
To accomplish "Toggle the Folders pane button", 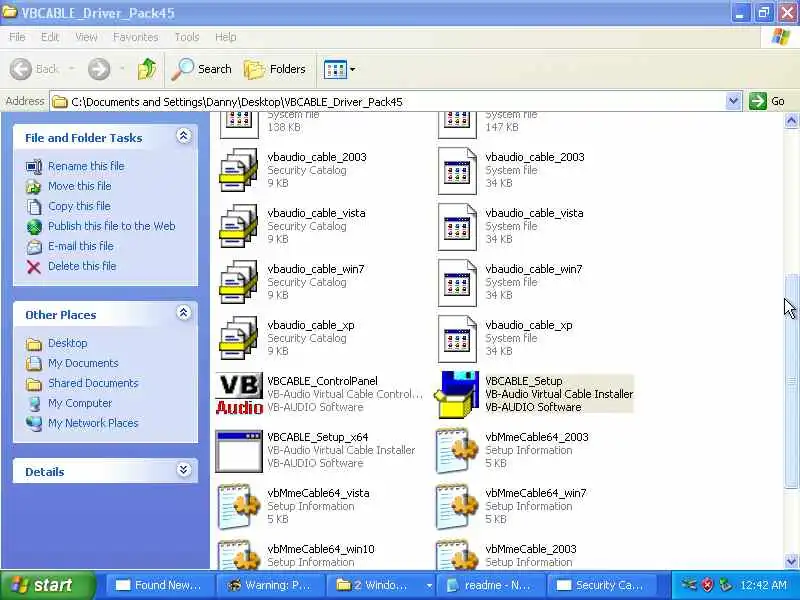I will click(x=274, y=69).
